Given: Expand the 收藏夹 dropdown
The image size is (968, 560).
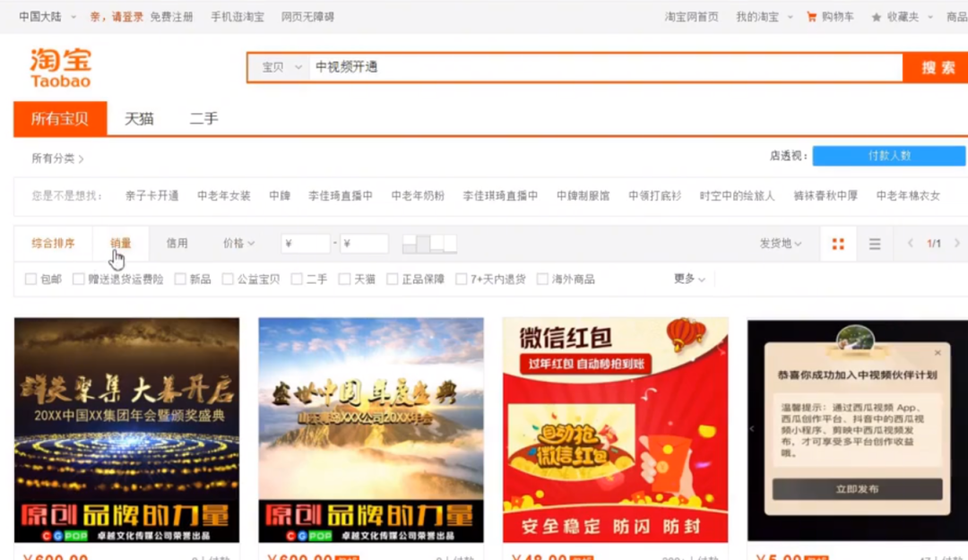Looking at the screenshot, I should pyautogui.click(x=910, y=17).
